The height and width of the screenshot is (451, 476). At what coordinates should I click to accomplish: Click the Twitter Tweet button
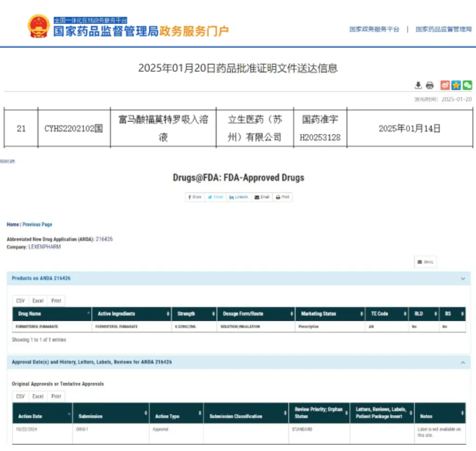[x=216, y=197]
